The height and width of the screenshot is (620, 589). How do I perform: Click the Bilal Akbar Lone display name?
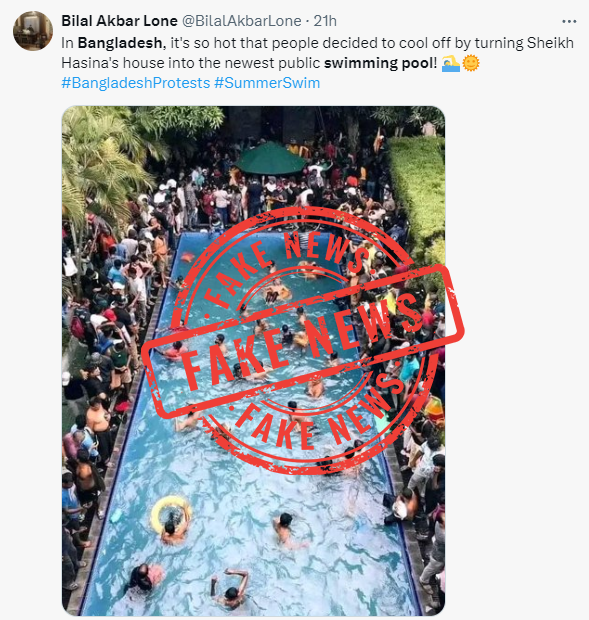click(119, 21)
